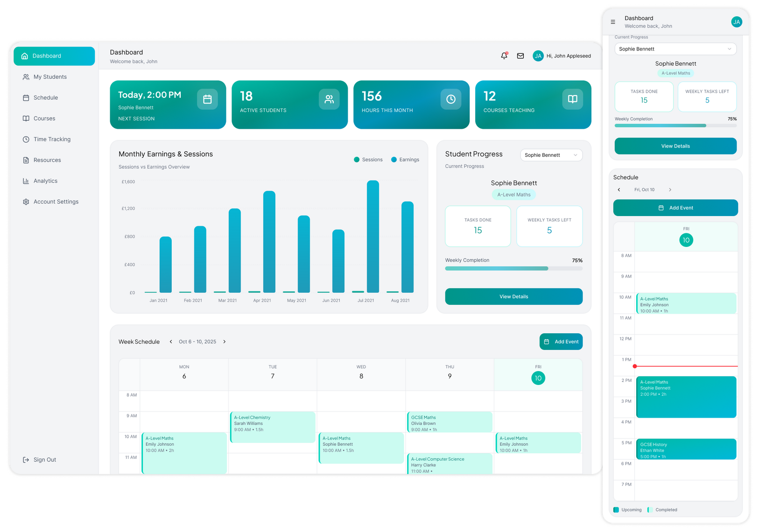
Task: Click the desktop Add Event button
Action: [x=561, y=342]
